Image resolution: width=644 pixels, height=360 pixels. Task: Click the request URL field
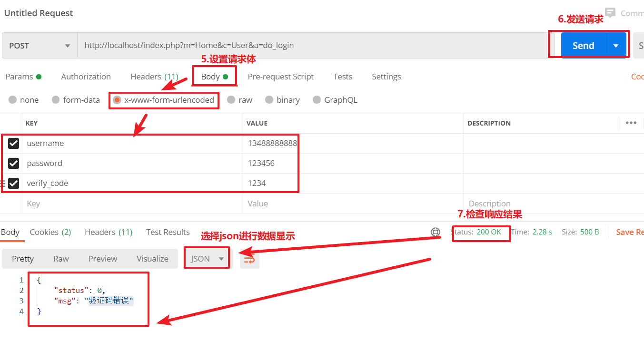[x=312, y=46]
